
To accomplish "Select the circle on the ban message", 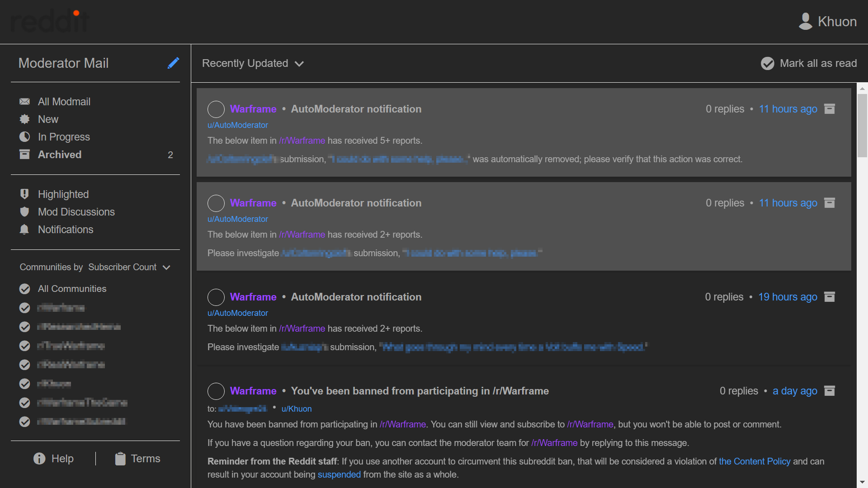I will pyautogui.click(x=216, y=391).
